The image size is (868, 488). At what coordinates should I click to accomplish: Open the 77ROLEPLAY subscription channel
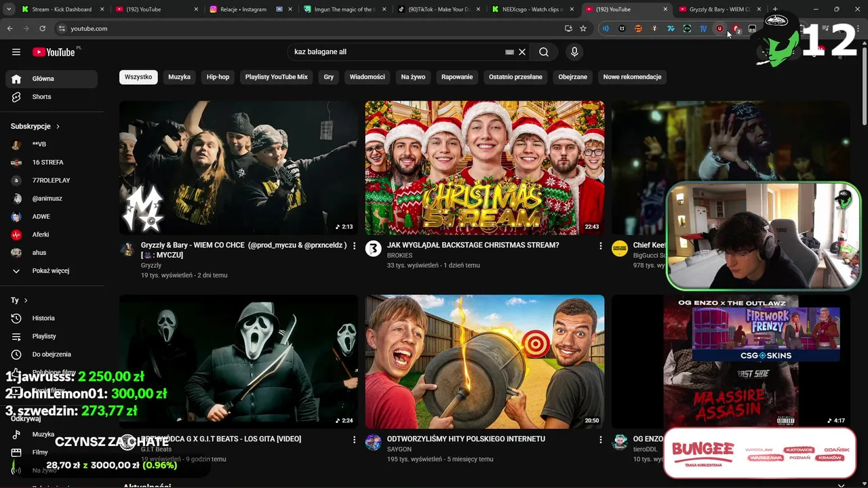(52, 180)
